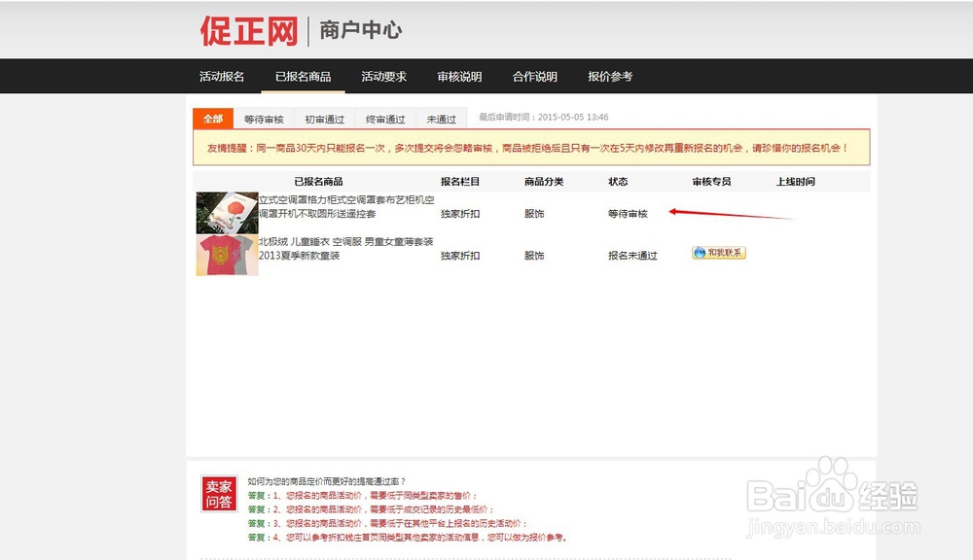Open the 活动要求 menu item

point(383,76)
